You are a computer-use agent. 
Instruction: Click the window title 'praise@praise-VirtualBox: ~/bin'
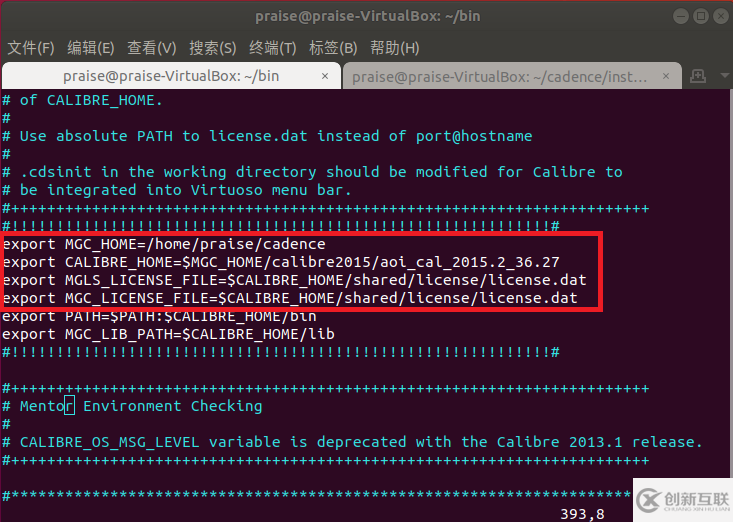pos(367,16)
